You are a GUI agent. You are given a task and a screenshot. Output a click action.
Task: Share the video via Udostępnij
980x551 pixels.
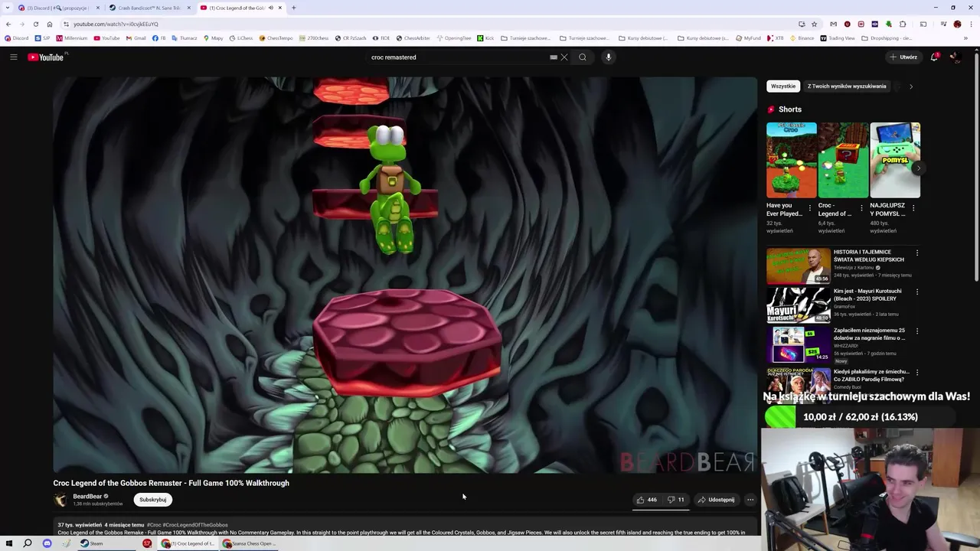click(x=716, y=500)
